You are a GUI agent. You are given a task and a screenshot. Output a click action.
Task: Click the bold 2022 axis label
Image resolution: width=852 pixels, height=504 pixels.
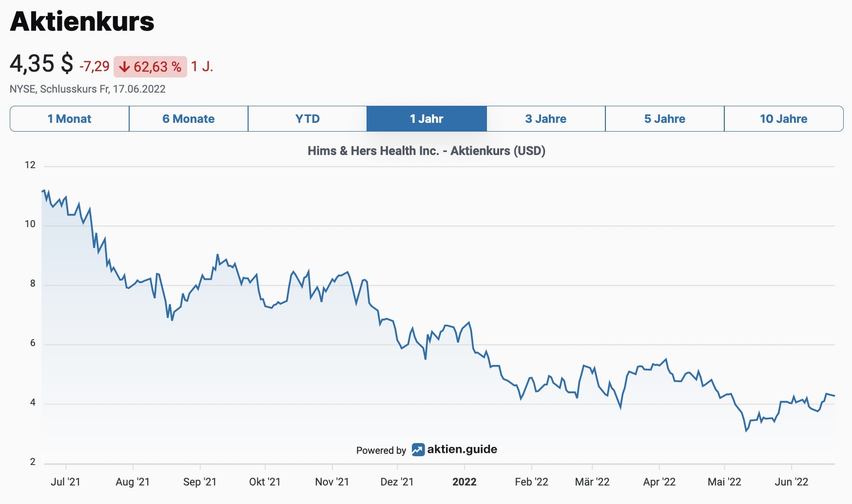tap(464, 482)
